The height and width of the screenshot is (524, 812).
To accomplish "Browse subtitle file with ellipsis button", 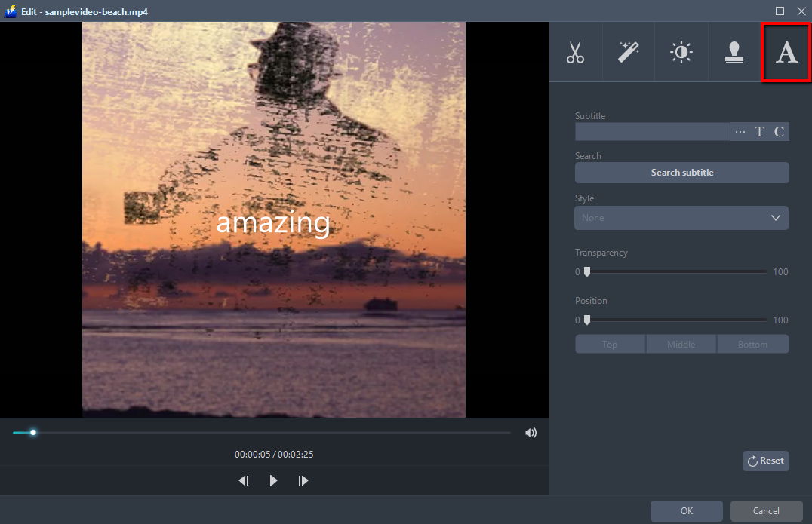I will pos(740,132).
